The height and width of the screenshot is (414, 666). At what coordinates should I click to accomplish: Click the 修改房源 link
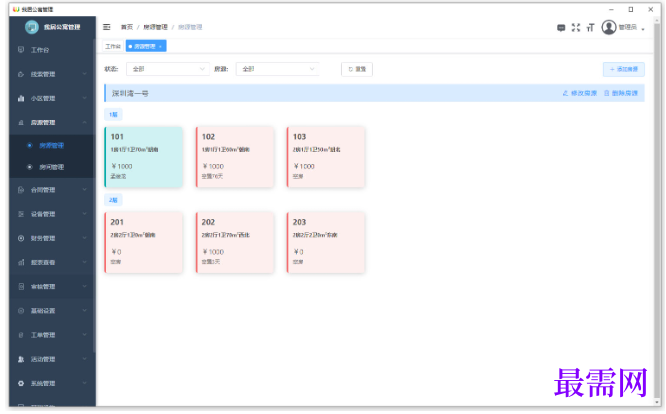[x=580, y=93]
